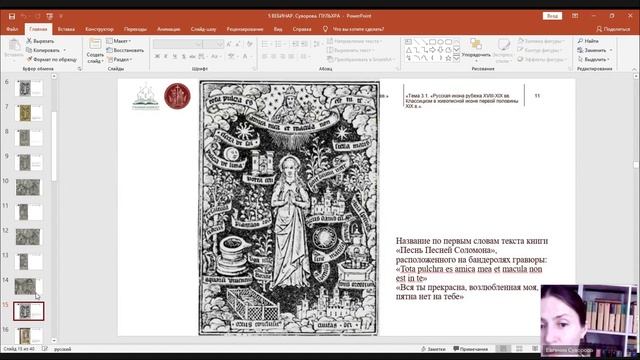The height and width of the screenshot is (360, 640).
Task: Toggle bulleted list formatting
Action: tap(265, 44)
